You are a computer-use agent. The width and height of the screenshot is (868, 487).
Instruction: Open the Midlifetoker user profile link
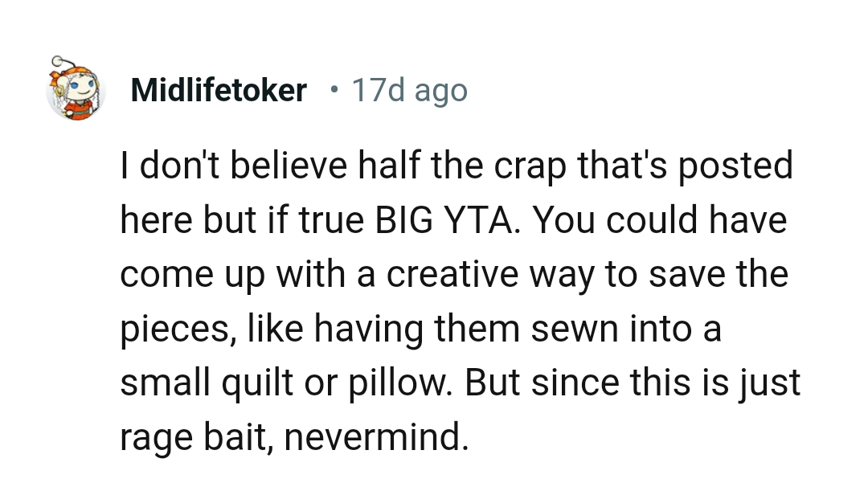pos(218,91)
